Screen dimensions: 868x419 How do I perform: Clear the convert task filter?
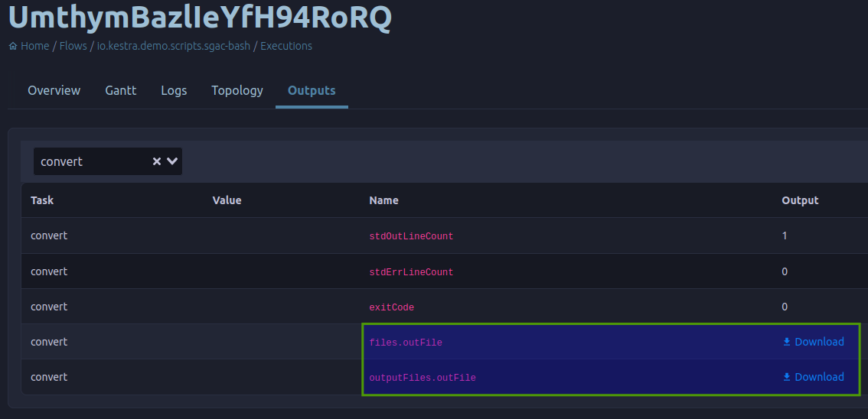pyautogui.click(x=157, y=161)
